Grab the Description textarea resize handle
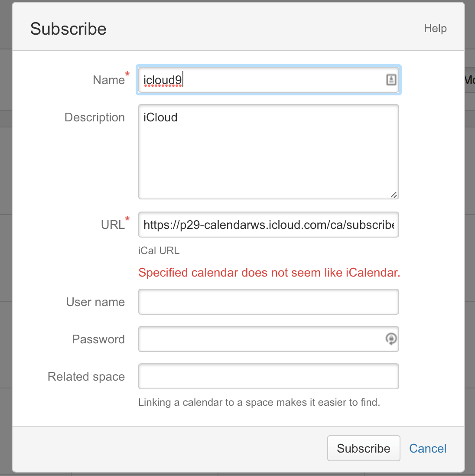Viewport: 475px width, 476px height. click(394, 195)
